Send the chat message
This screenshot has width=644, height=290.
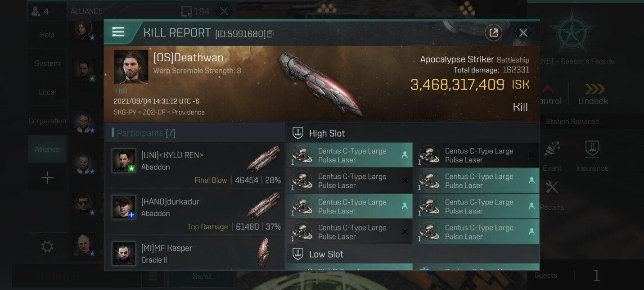(201, 276)
